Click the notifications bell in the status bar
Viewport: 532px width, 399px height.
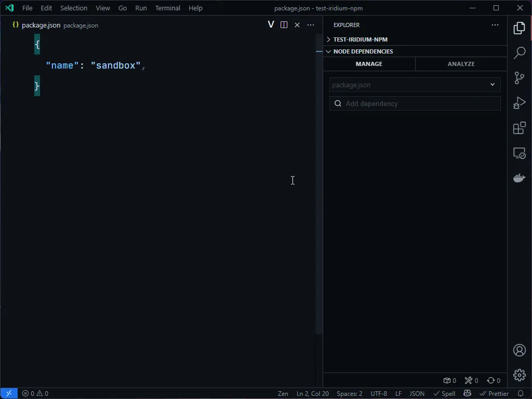(x=521, y=393)
